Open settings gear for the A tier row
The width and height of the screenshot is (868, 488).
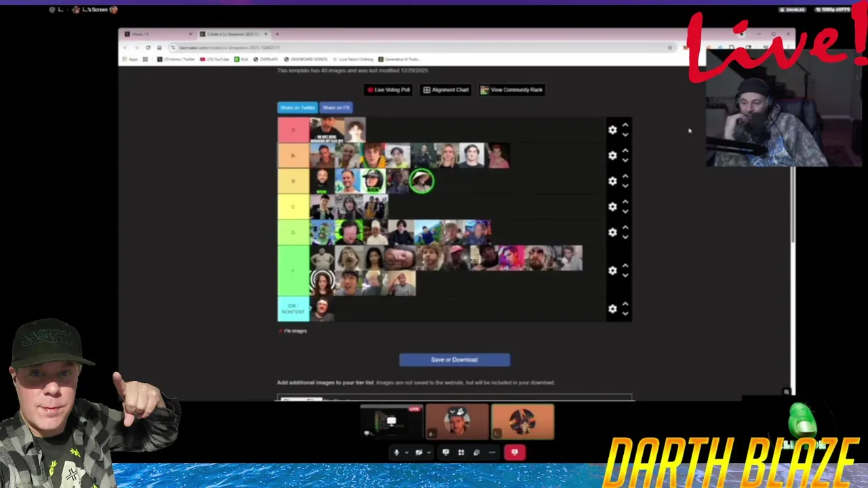pos(612,156)
